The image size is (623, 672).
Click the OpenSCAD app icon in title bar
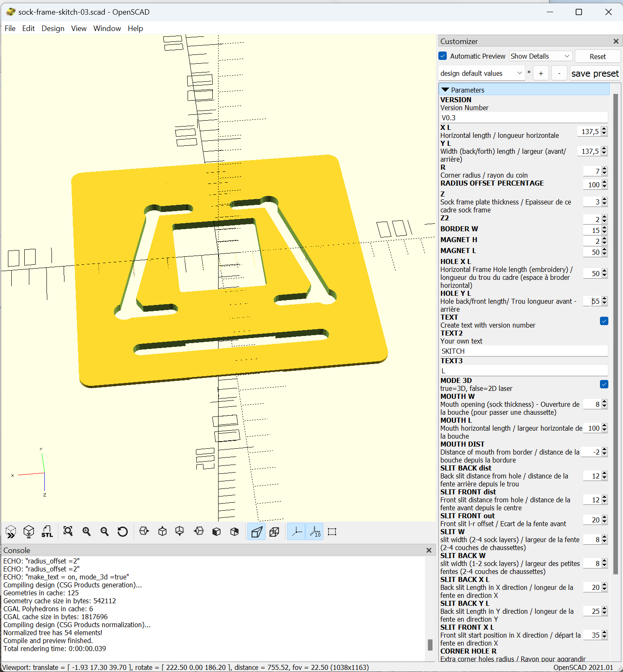point(10,12)
